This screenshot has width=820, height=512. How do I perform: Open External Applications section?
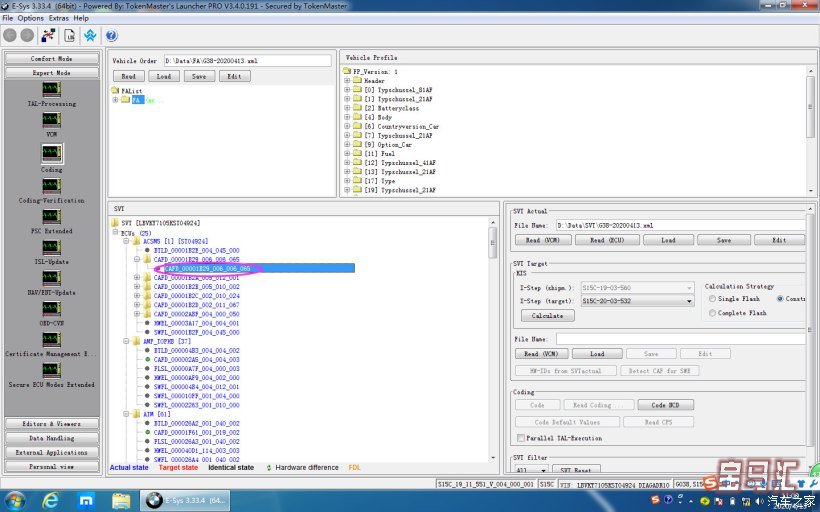51,452
